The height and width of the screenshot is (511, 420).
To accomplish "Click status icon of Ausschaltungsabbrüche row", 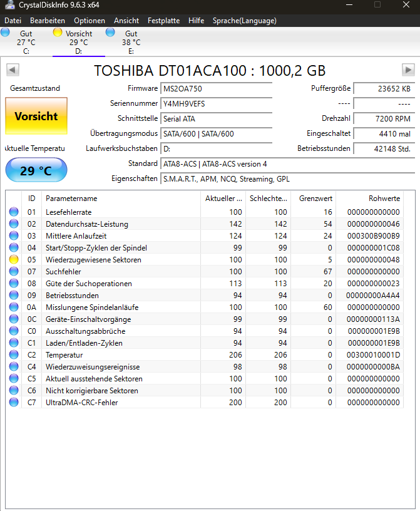I will click(x=14, y=331).
